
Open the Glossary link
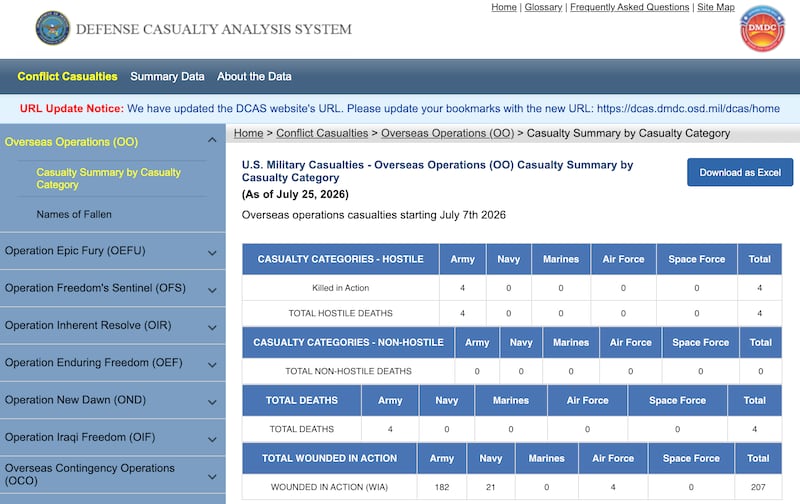tap(543, 7)
